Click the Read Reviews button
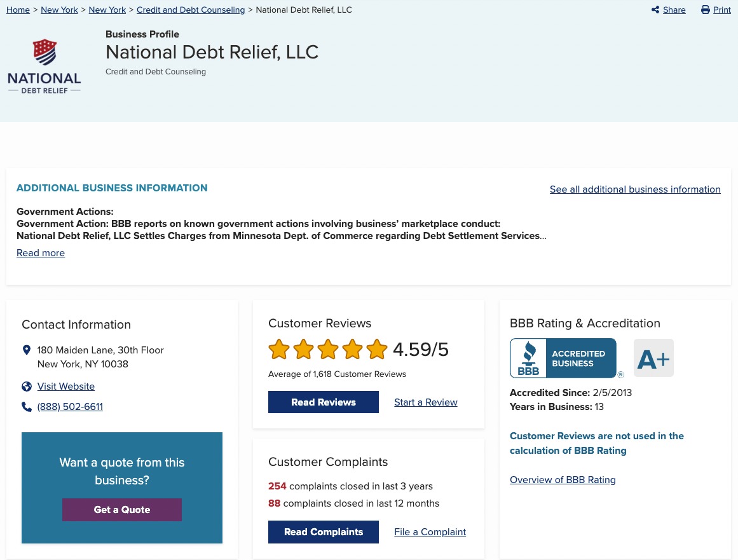Viewport: 738px width, 560px height. click(324, 402)
